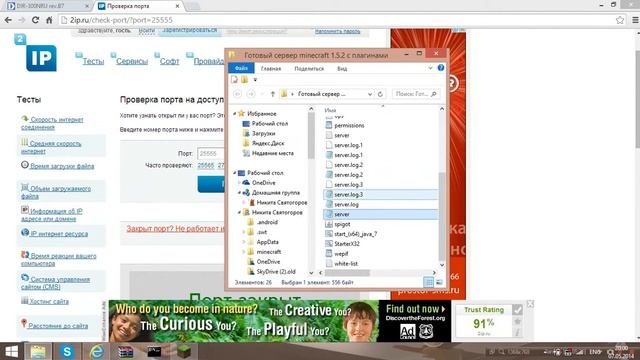Viewport: 640px width, 360px height.
Task: Open the Вид ribbon tab
Action: click(x=342, y=68)
